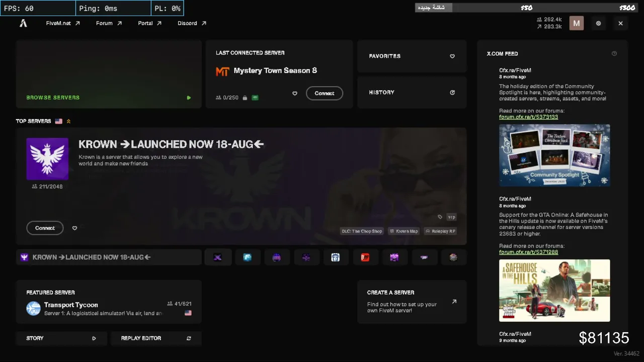Screen dimensions: 644x362
Task: Open the M user profile avatar
Action: click(577, 23)
